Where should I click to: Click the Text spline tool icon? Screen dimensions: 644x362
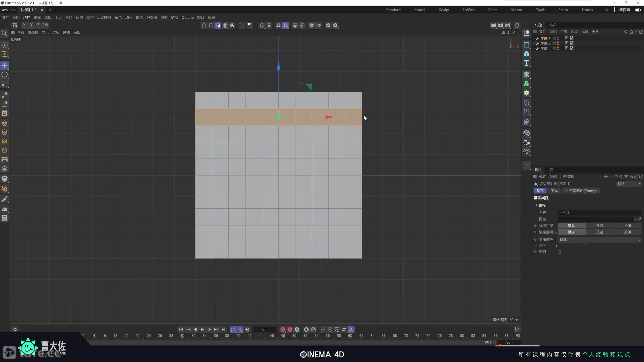526,63
